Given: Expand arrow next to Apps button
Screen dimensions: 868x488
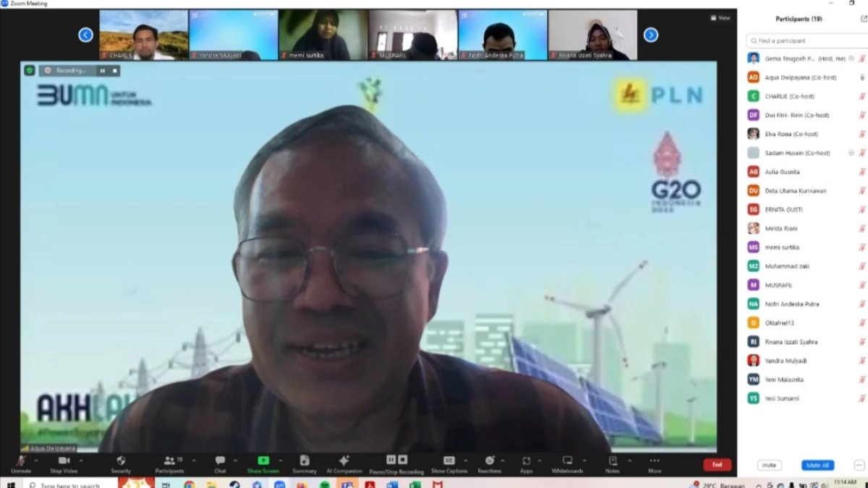Looking at the screenshot, I should pos(540,461).
